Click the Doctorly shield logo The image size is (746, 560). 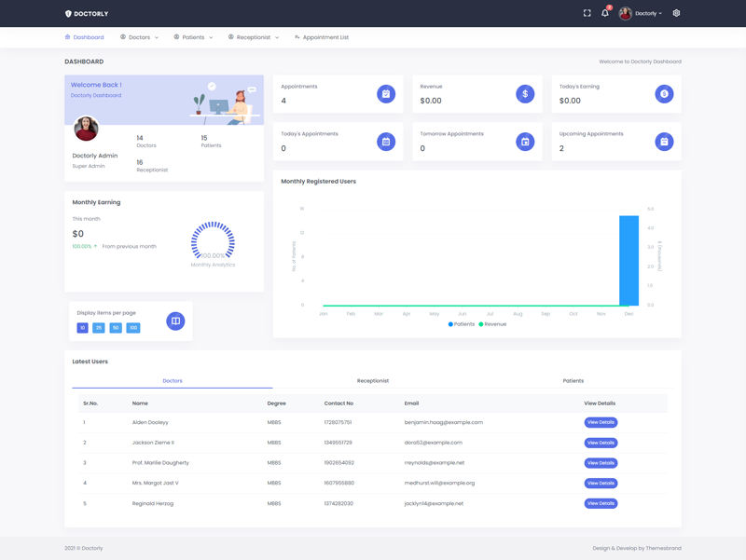68,14
